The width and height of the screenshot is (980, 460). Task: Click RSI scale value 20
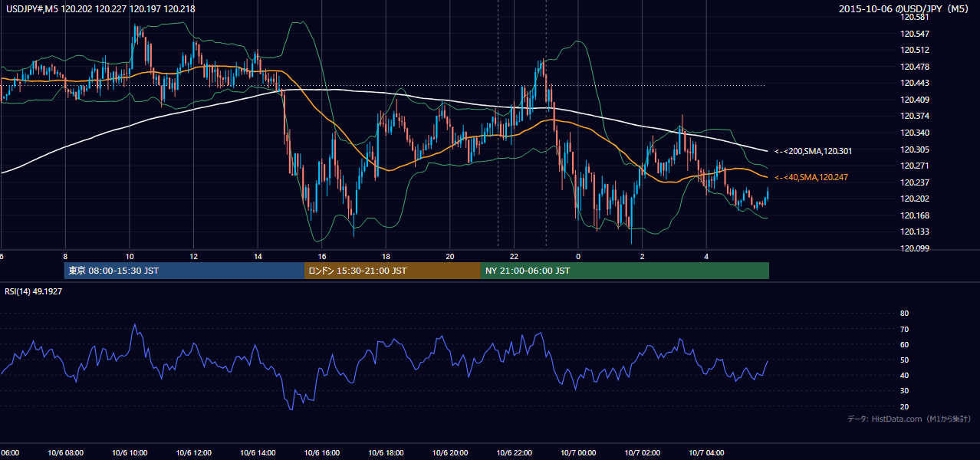(x=905, y=406)
